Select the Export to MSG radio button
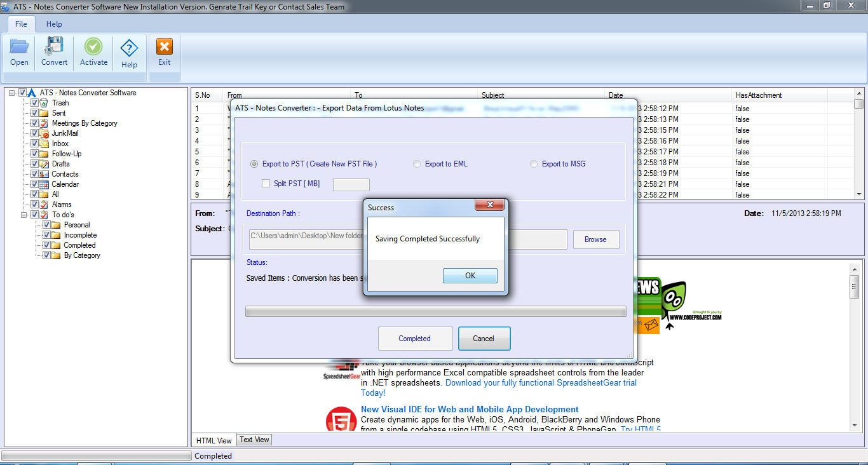The width and height of the screenshot is (868, 465). 534,164
